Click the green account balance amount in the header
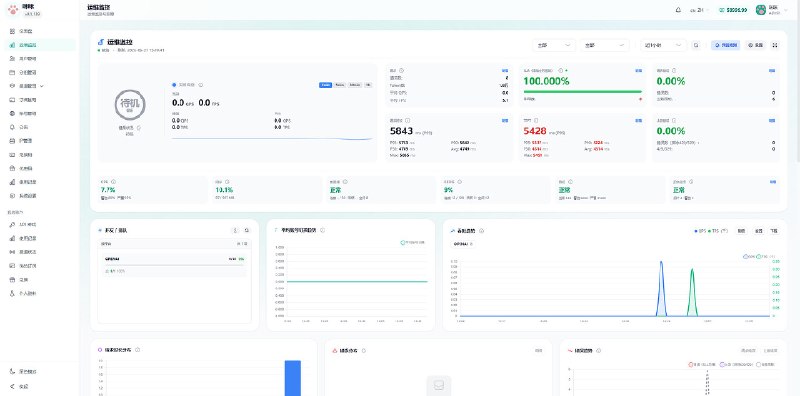800x396 pixels. [x=734, y=10]
